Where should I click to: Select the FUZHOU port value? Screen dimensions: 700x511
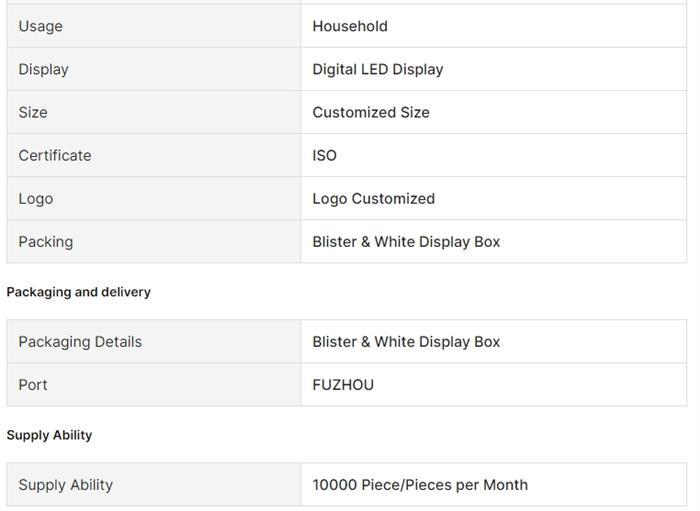(343, 384)
